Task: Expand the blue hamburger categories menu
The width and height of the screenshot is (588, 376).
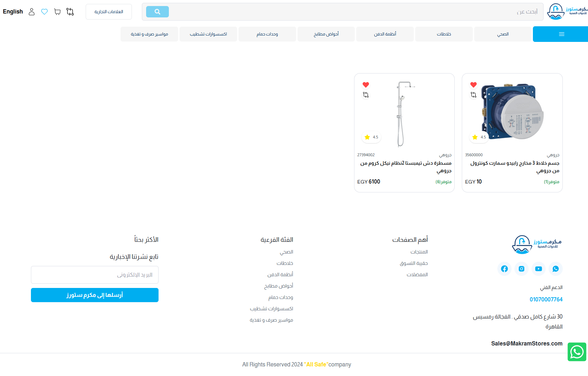Action: pos(561,34)
